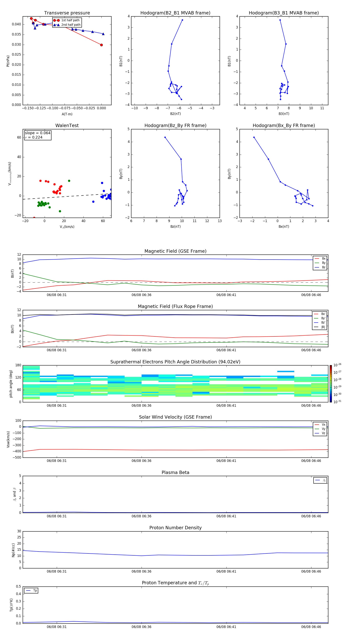The width and height of the screenshot is (351, 644).
Task: Click the '2nd half path' legend entry
Action: point(67,25)
